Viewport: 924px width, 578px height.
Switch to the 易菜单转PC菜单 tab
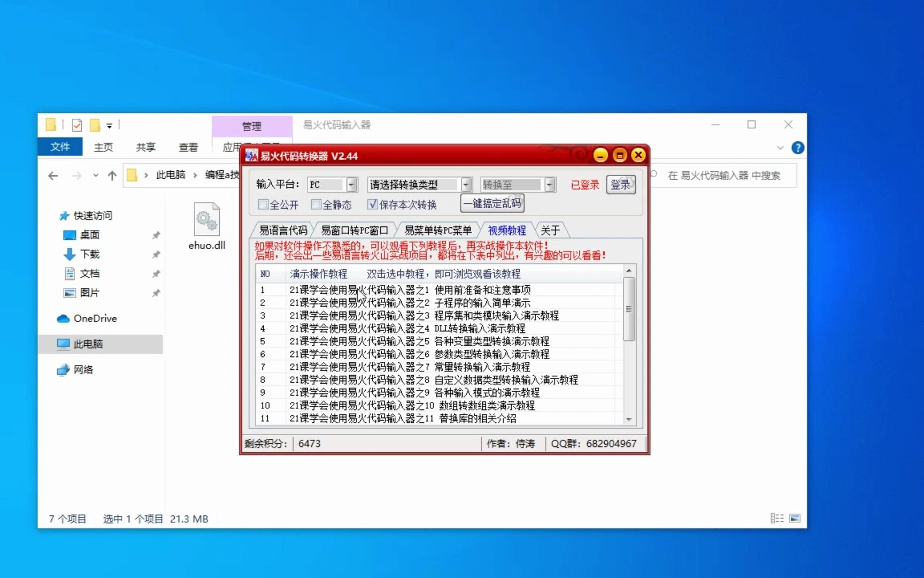(437, 230)
